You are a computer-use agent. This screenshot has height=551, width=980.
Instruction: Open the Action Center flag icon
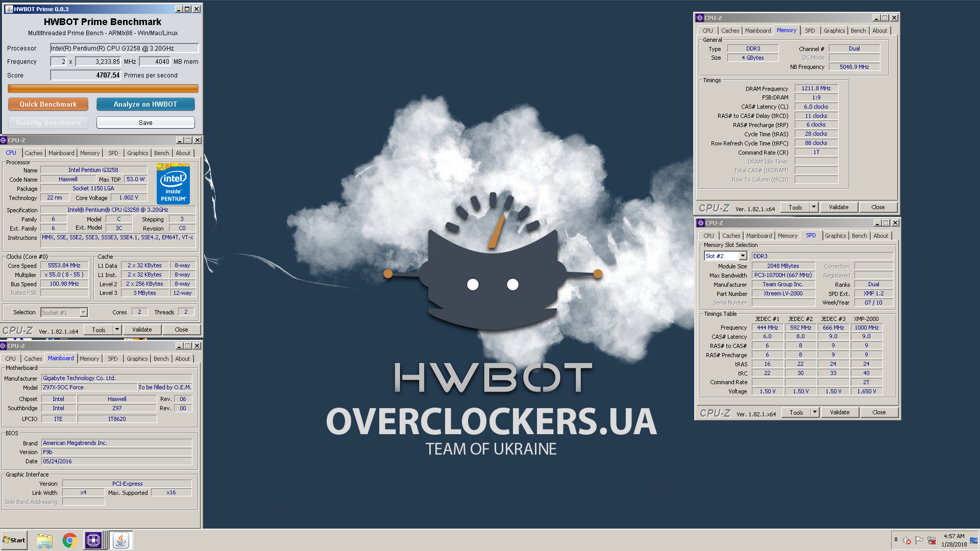click(919, 540)
